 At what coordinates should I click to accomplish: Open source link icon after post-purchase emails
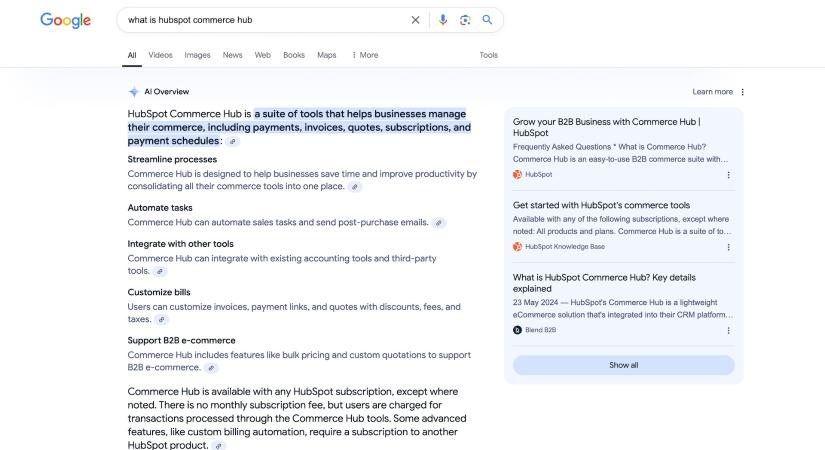point(438,223)
